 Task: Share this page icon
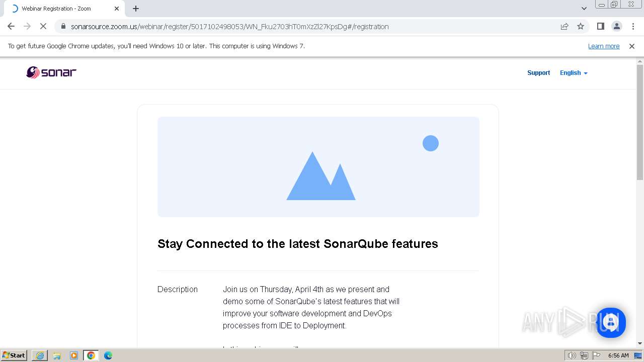click(565, 27)
